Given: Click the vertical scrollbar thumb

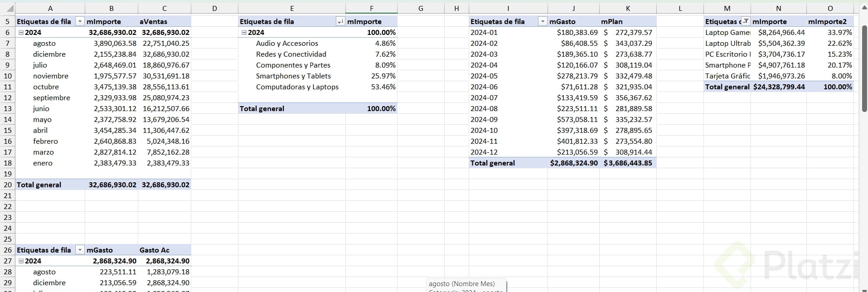Looking at the screenshot, I should click(864, 68).
